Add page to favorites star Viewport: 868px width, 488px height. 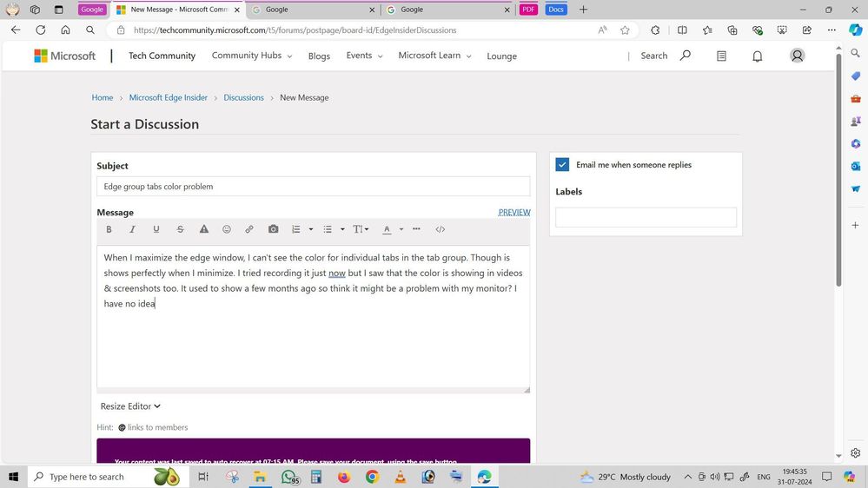point(625,30)
